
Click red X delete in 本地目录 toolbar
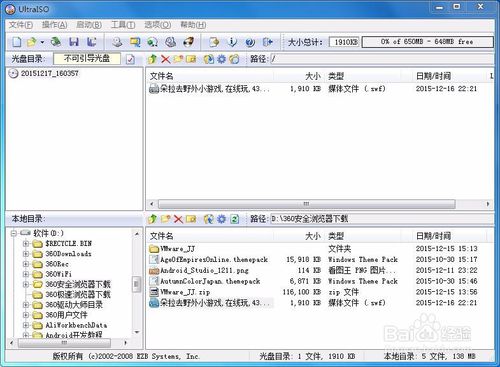tap(178, 219)
